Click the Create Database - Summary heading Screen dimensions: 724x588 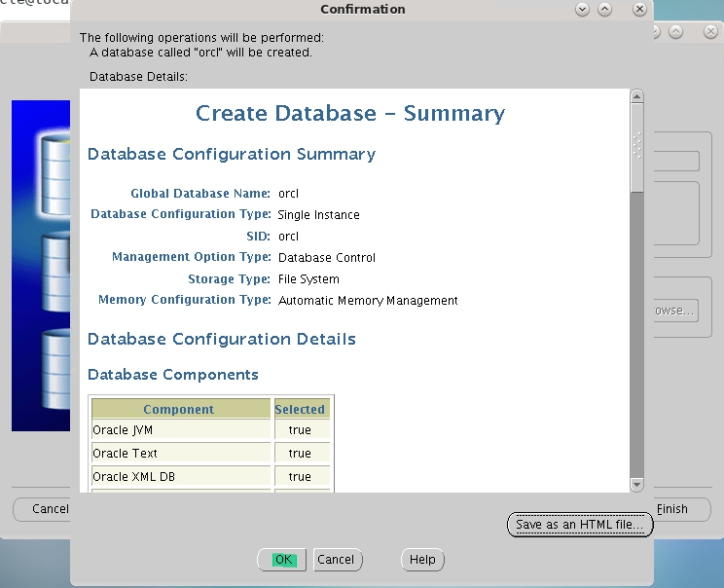(x=350, y=113)
